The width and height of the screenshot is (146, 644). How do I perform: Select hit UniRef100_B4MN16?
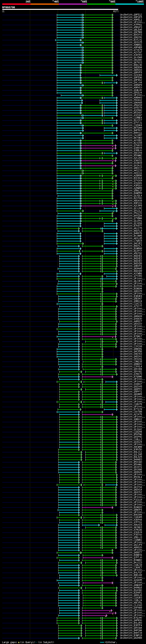pyautogui.click(x=131, y=588)
